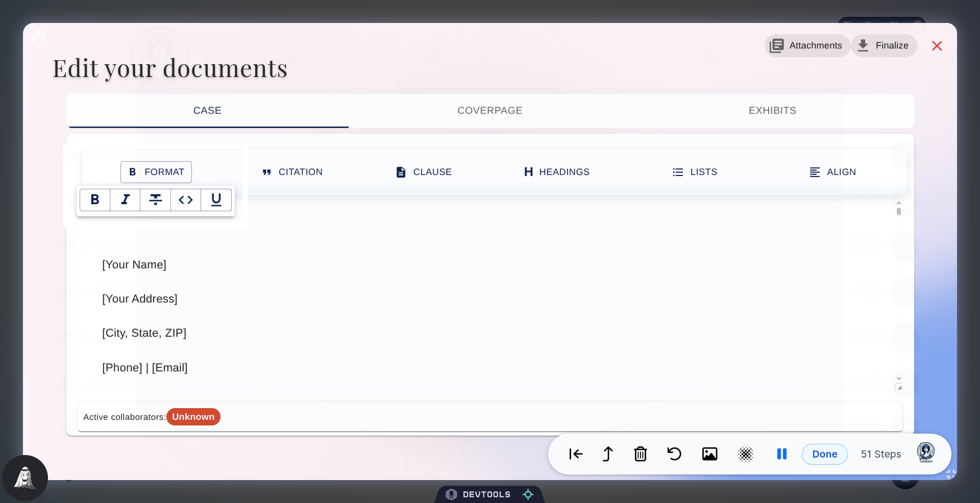Click the Laymans avatar logo

click(x=925, y=452)
